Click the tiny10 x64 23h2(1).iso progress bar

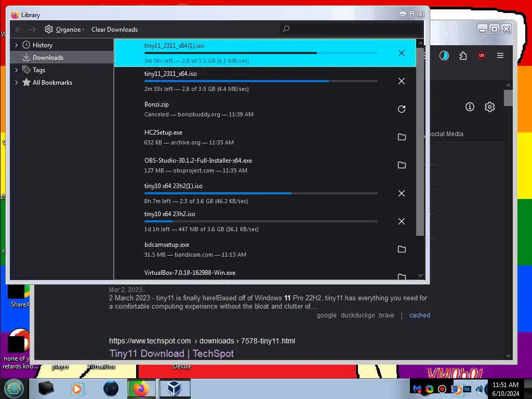(x=261, y=193)
